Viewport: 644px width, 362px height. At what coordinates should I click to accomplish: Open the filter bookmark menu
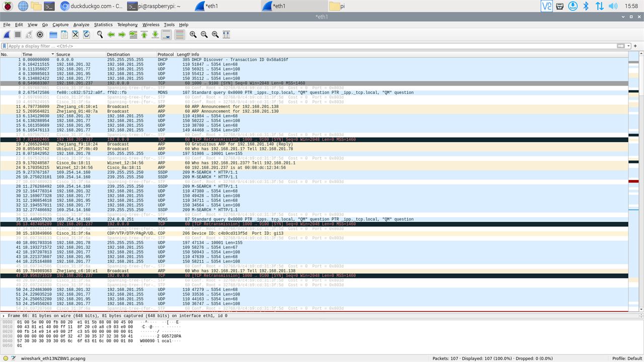pyautogui.click(x=5, y=46)
